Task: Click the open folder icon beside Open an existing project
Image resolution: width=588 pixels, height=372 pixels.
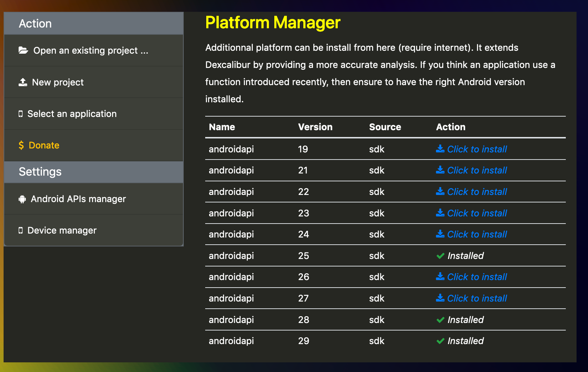Action: [23, 50]
